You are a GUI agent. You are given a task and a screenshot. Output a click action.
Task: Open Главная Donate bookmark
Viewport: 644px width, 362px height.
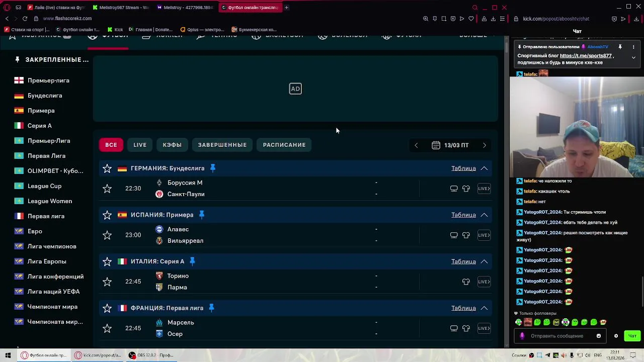pos(150,30)
